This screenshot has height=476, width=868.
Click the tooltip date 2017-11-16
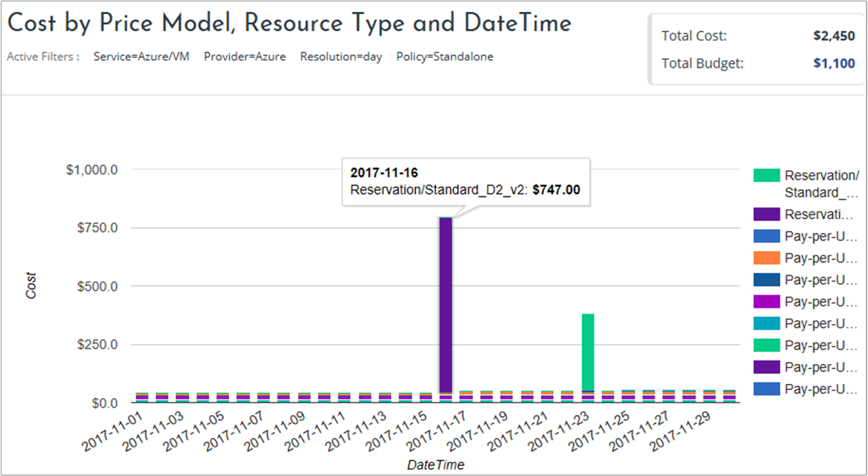point(384,173)
